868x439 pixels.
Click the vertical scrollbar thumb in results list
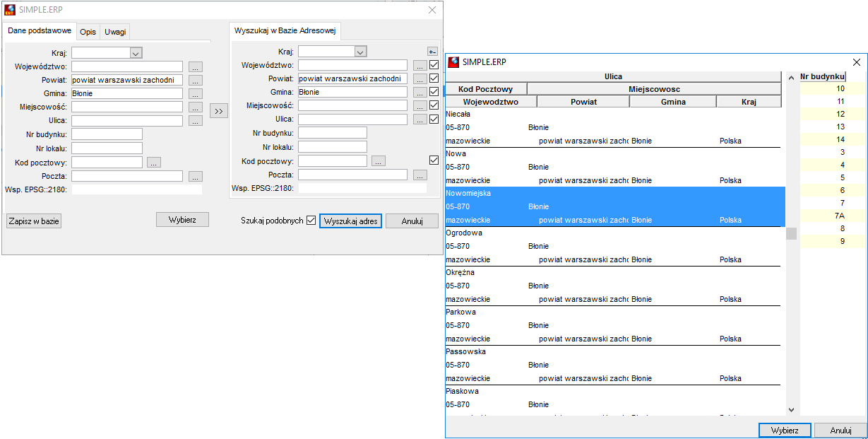791,233
